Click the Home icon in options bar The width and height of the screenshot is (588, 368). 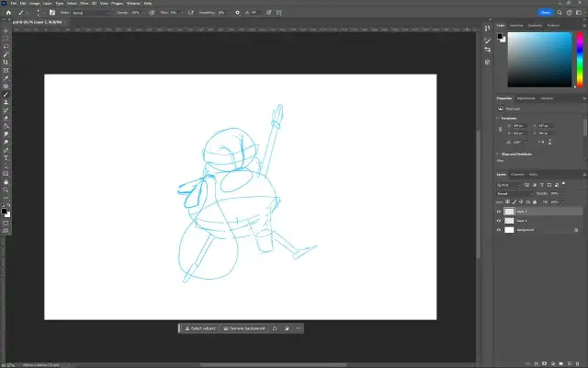click(7, 13)
